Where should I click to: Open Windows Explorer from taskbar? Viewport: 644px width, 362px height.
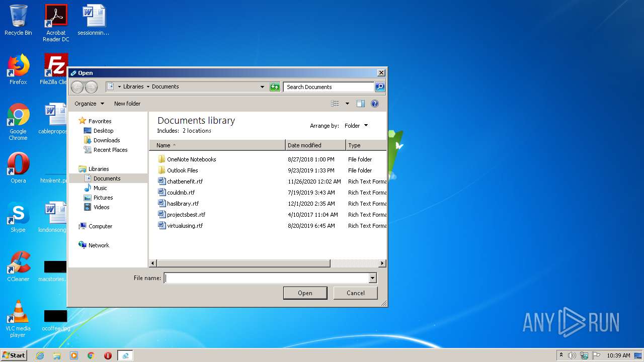57,355
